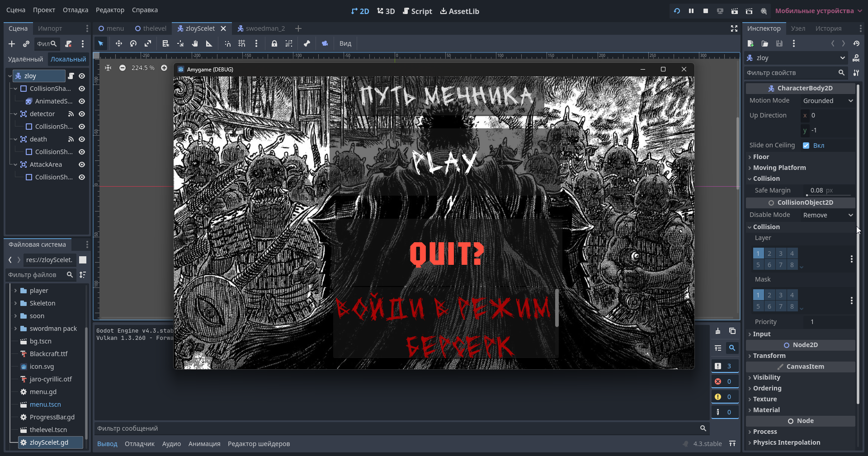This screenshot has width=868, height=456.
Task: Toggle distraction-free mode
Action: [734, 28]
